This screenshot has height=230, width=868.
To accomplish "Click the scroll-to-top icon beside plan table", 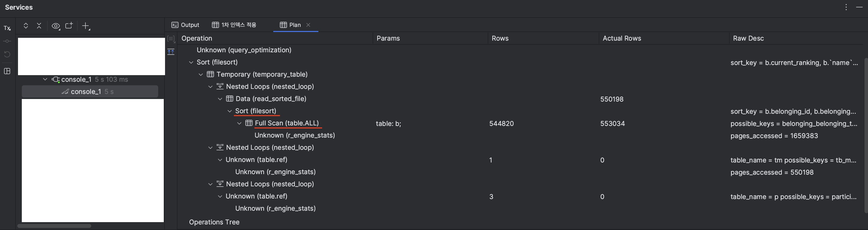I will (171, 52).
